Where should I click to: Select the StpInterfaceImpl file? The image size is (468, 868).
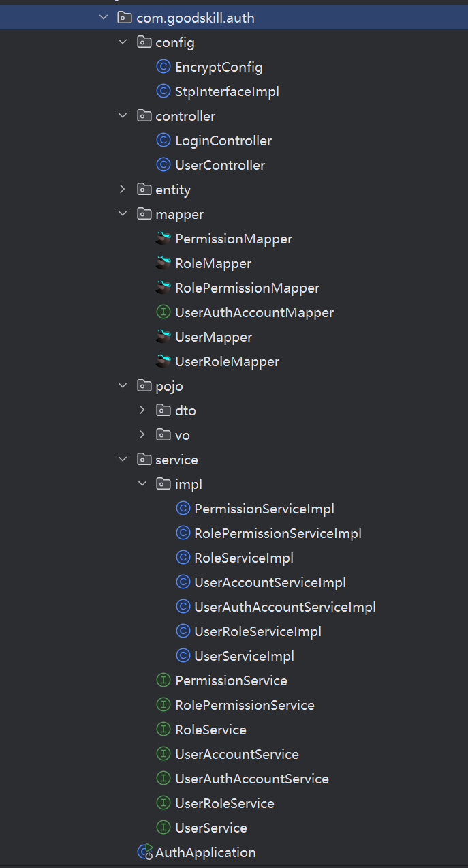227,91
